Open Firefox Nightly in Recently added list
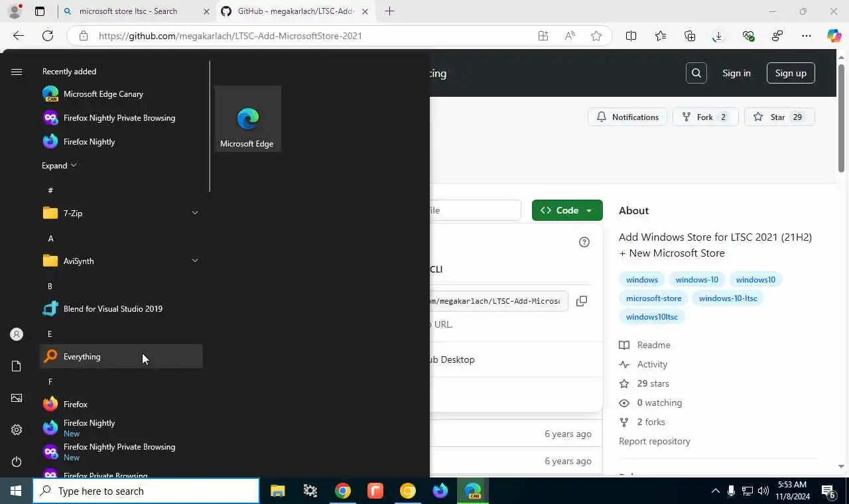The height and width of the screenshot is (504, 849). pos(121,142)
